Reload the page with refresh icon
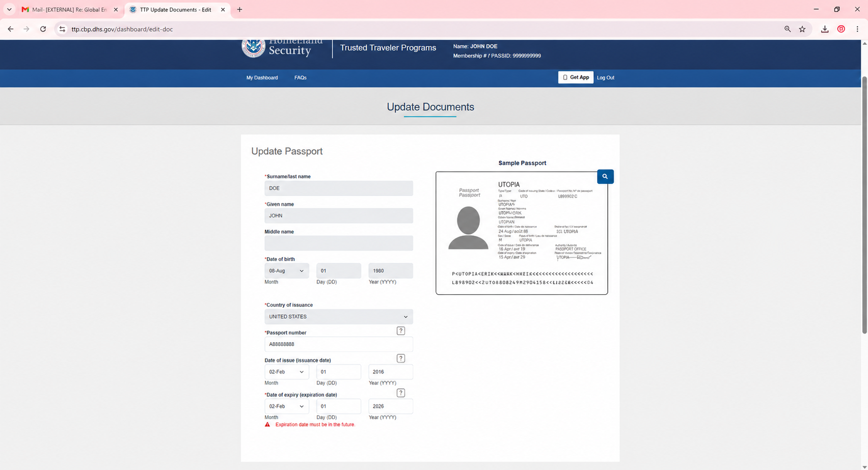 click(43, 29)
